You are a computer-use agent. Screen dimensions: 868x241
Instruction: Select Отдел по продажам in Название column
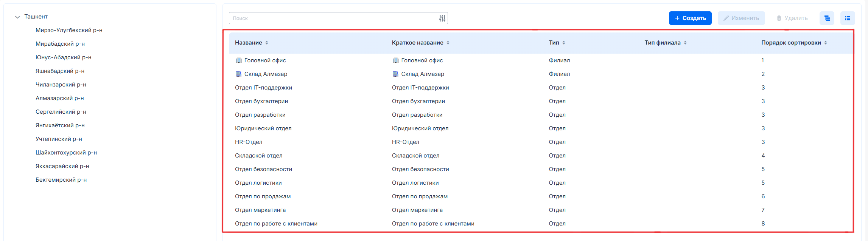pyautogui.click(x=263, y=196)
